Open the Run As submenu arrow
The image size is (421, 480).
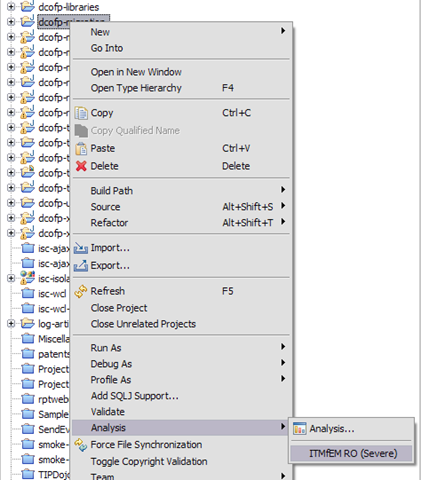pos(283,347)
